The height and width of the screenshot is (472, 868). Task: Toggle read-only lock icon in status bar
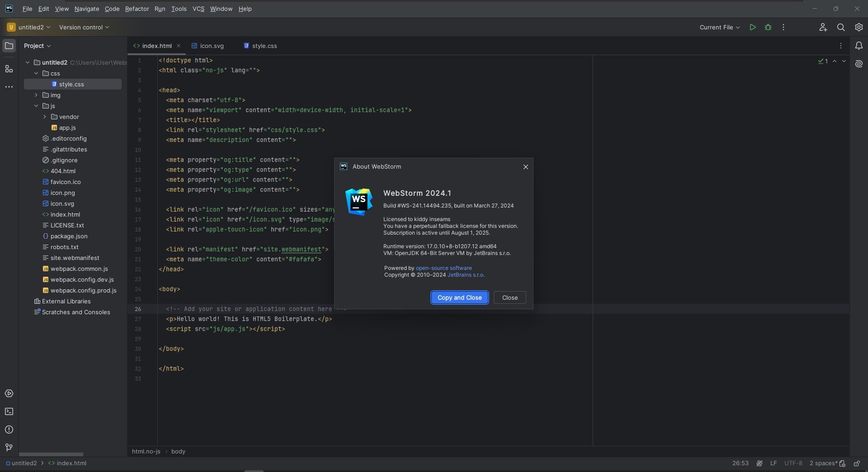(857, 463)
